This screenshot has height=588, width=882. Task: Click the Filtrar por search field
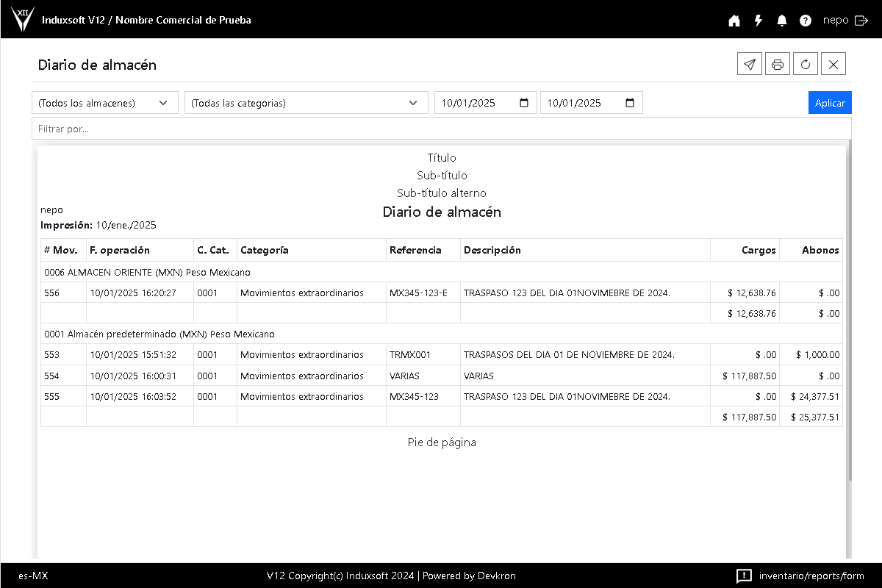441,129
